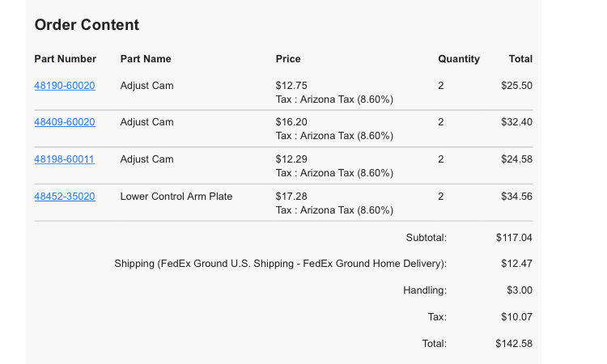Click the FedEx Ground shipping description
Screen dimensions: 607x364
click(280, 264)
